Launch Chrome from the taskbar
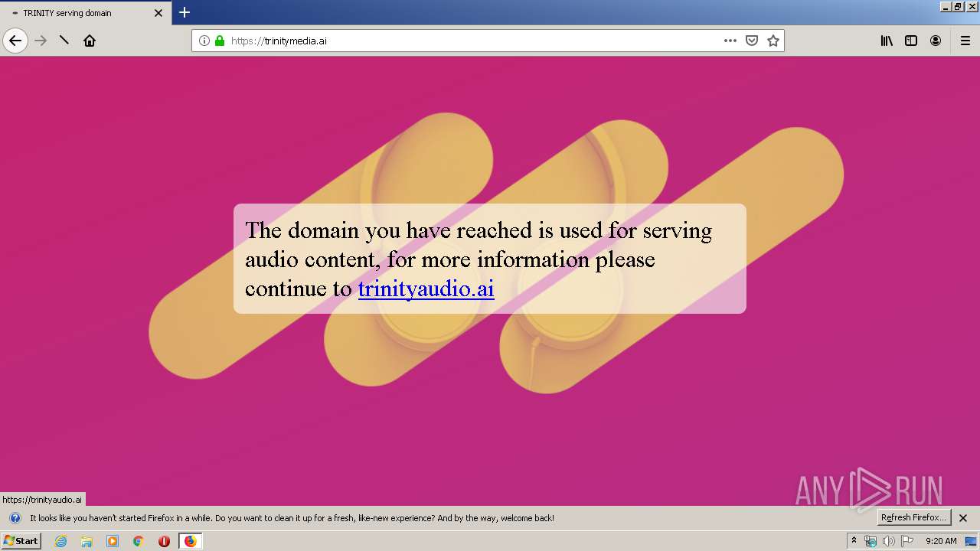This screenshot has height=551, width=980. tap(139, 541)
